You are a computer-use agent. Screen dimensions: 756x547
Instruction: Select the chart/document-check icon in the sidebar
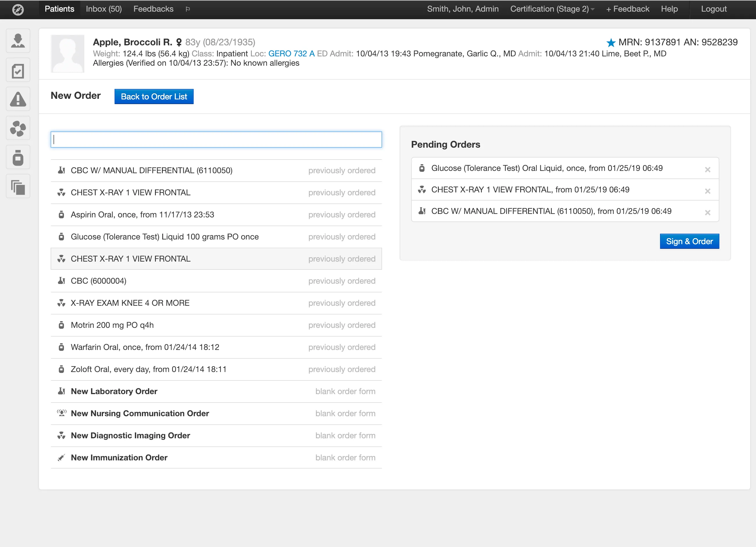point(18,70)
